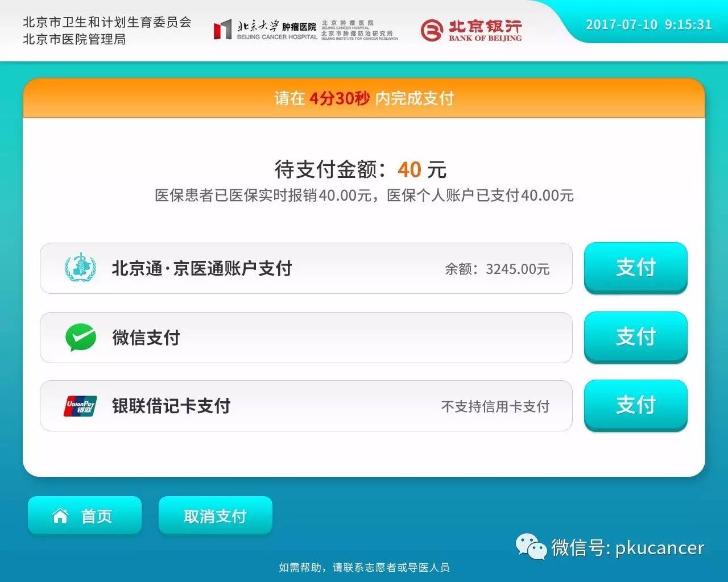
Task: Click the Bank of Beijing logo
Action: pos(471,30)
